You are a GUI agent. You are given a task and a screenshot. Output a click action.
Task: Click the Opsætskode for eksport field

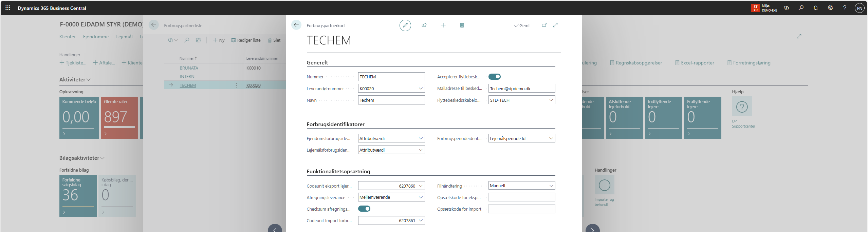pos(522,197)
